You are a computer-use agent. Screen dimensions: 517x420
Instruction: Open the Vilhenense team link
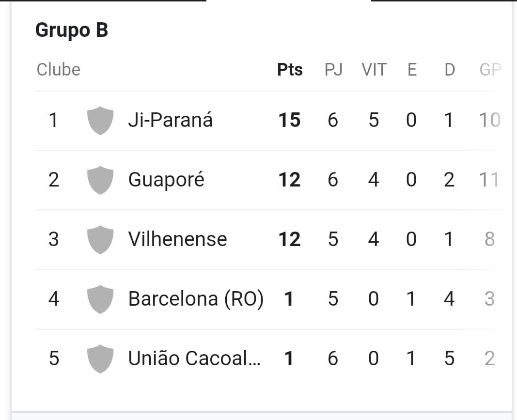coord(177,239)
